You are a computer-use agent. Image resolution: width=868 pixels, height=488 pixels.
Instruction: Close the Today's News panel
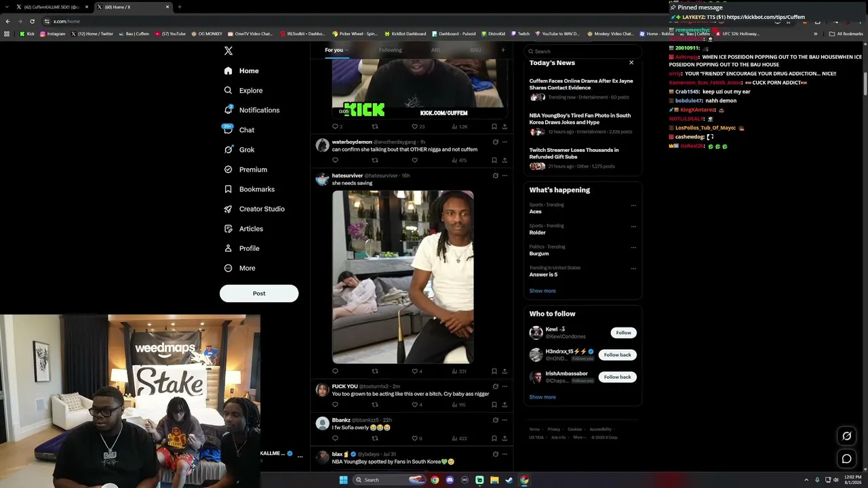(x=631, y=62)
